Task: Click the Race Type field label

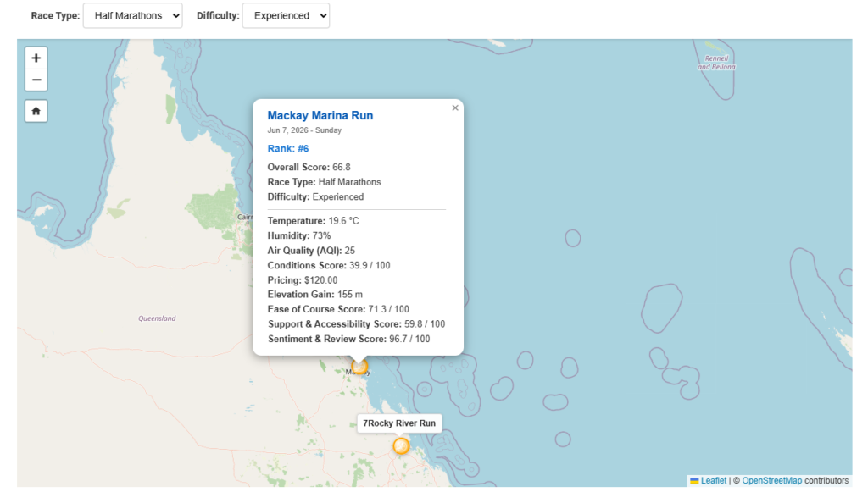Action: [x=55, y=15]
